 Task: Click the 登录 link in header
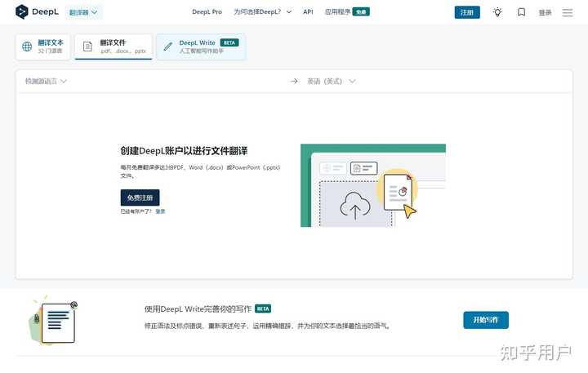[545, 13]
